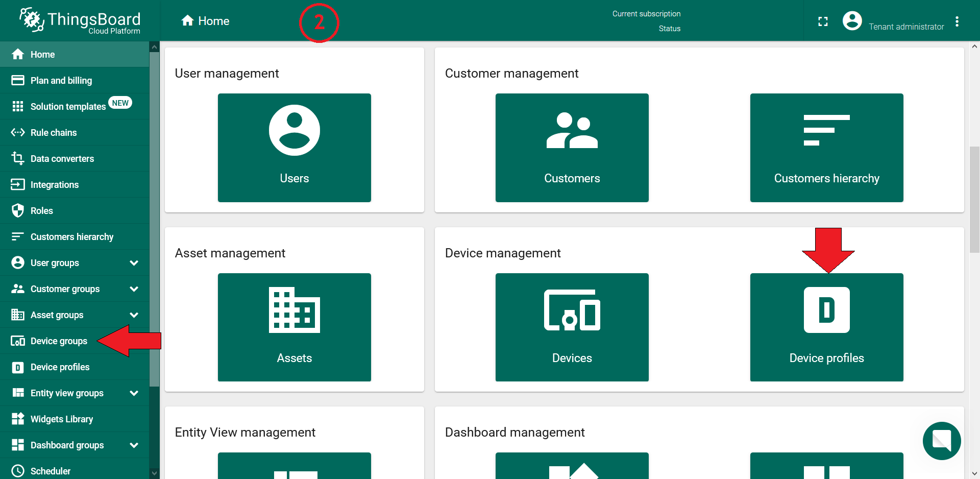Click the Integrations sidebar icon

[x=18, y=184]
